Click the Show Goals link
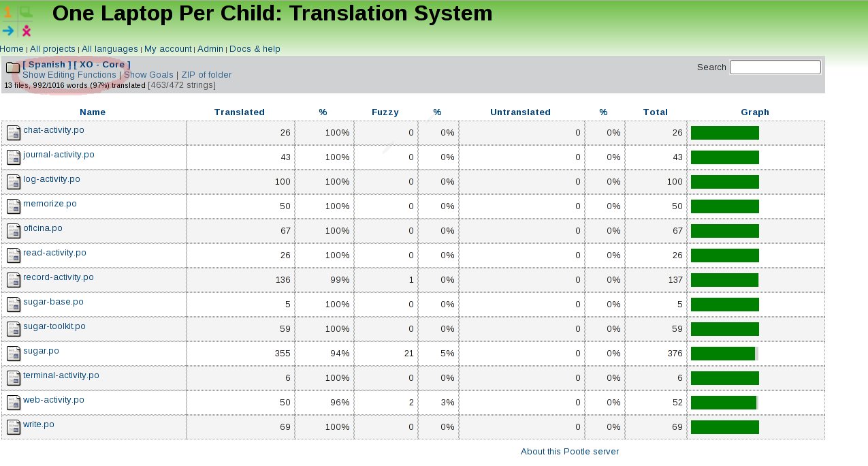The height and width of the screenshot is (466, 868). pyautogui.click(x=148, y=75)
